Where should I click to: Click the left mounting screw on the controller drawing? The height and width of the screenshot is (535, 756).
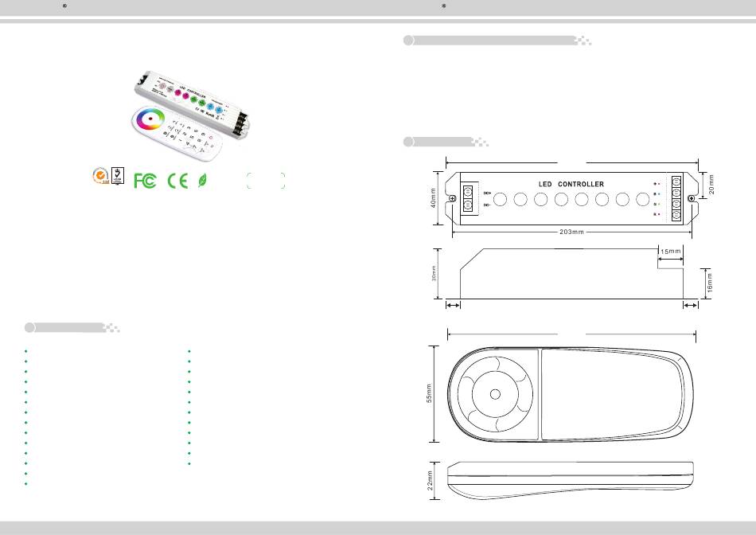click(452, 198)
